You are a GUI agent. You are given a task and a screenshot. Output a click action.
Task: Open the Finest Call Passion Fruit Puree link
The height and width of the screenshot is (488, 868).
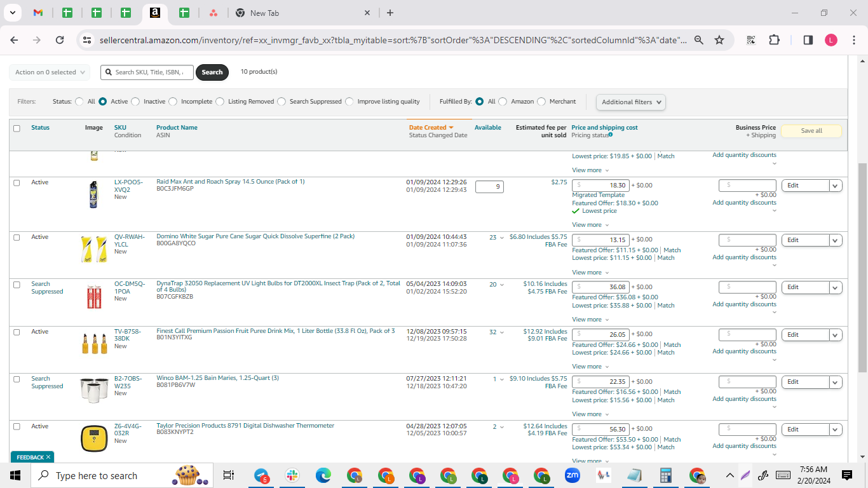point(276,331)
